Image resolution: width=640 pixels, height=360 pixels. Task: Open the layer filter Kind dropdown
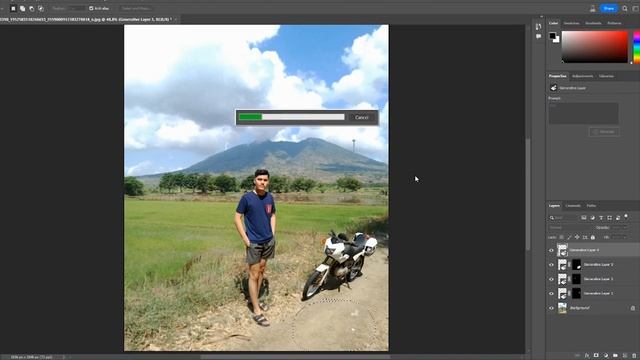tap(563, 218)
